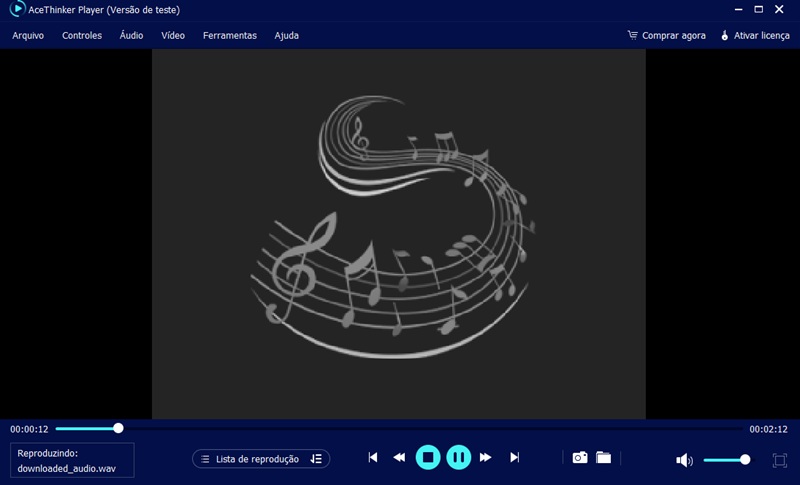The image size is (800, 485).
Task: Click the Reproduzindo label
Action: click(47, 453)
